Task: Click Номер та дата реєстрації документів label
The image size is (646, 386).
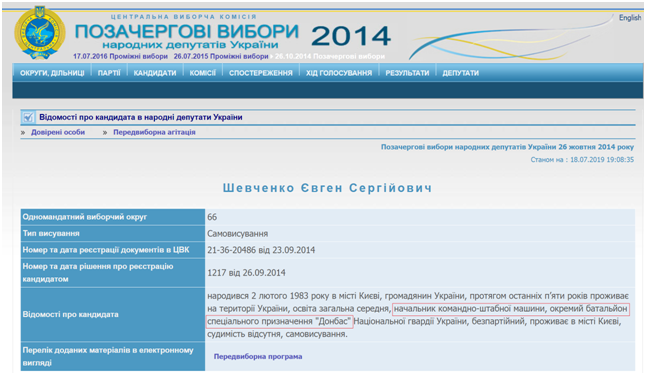Action: [106, 250]
